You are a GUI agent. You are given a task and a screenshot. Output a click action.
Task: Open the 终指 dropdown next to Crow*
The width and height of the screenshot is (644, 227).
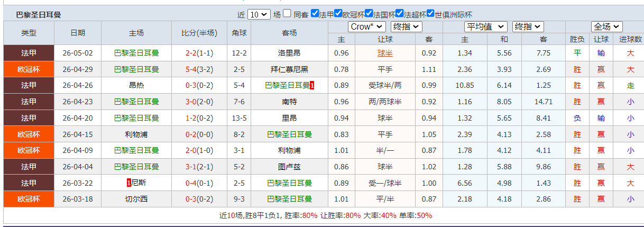pos(407,26)
